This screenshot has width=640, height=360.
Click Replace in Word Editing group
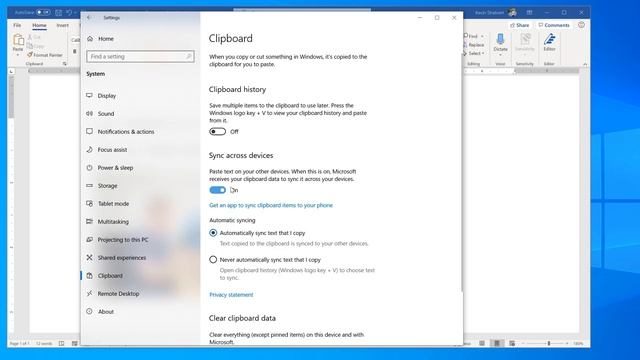(473, 44)
